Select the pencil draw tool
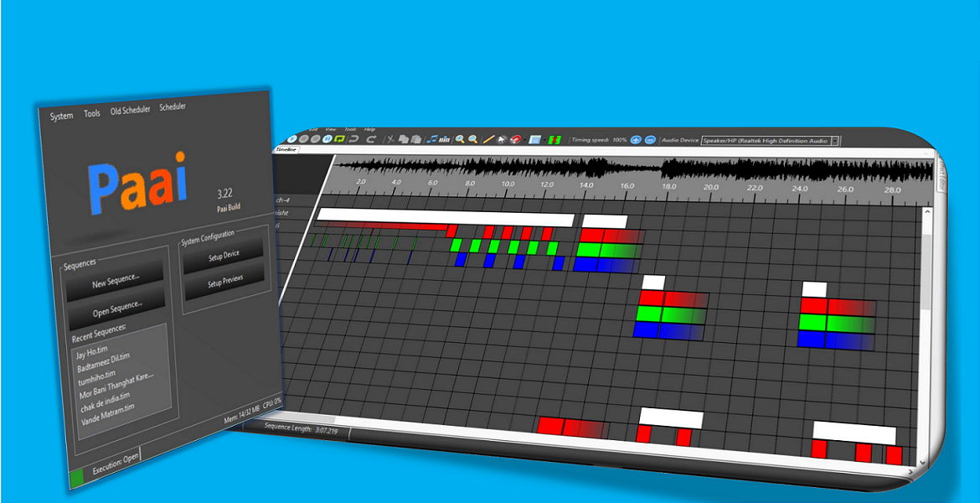 tap(489, 139)
